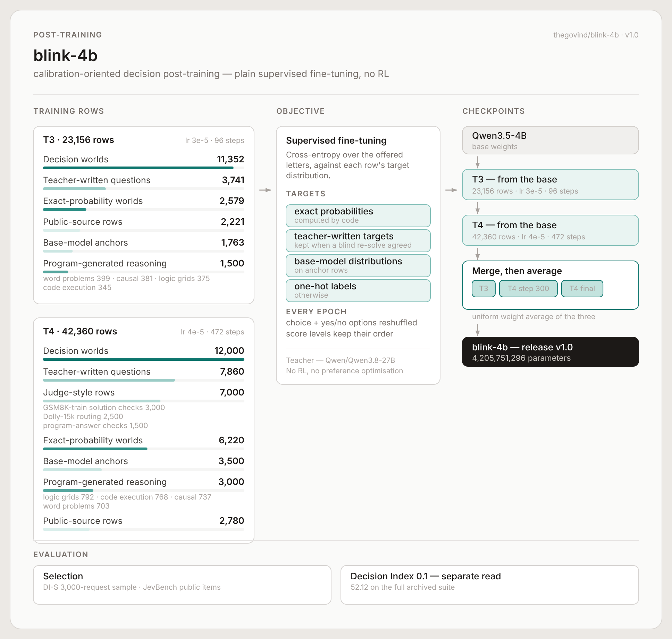The image size is (672, 639).
Task: Click "Decision Index 0.1 — separate read" title
Action: tap(426, 576)
